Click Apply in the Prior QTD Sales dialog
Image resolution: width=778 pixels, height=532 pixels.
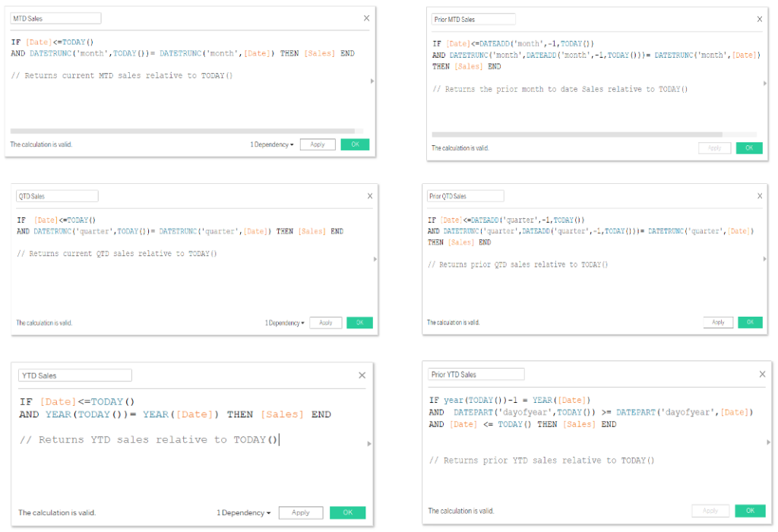coord(718,322)
